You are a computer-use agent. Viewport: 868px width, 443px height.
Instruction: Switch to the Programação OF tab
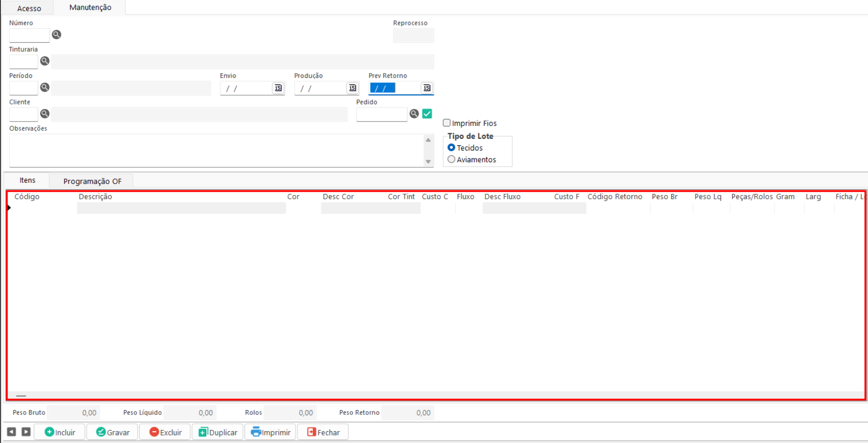(92, 181)
